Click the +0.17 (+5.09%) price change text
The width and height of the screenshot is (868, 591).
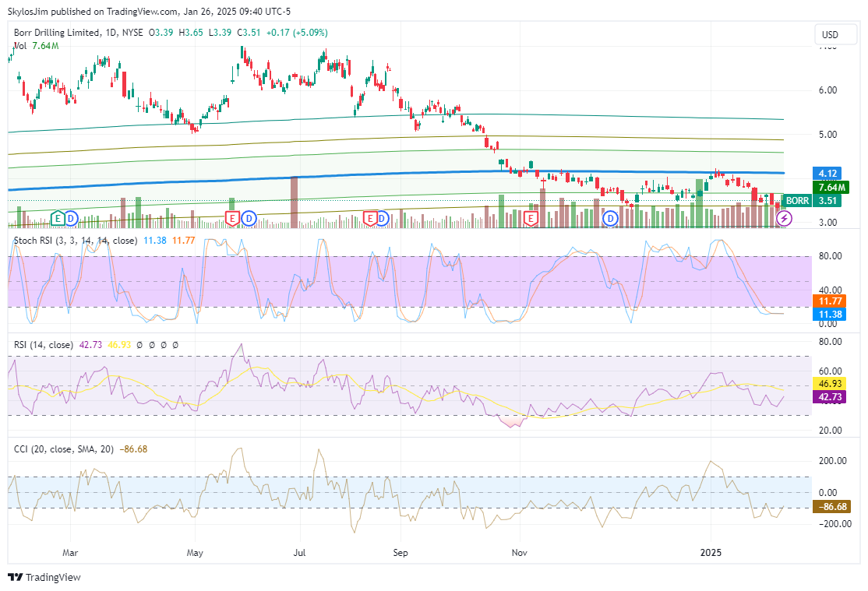tap(297, 33)
